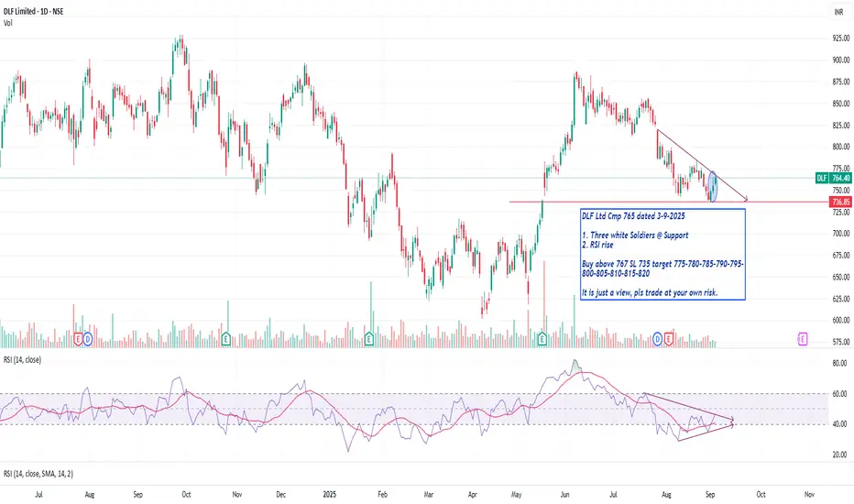
Task: Click the May label on the time axis
Action: (516, 495)
